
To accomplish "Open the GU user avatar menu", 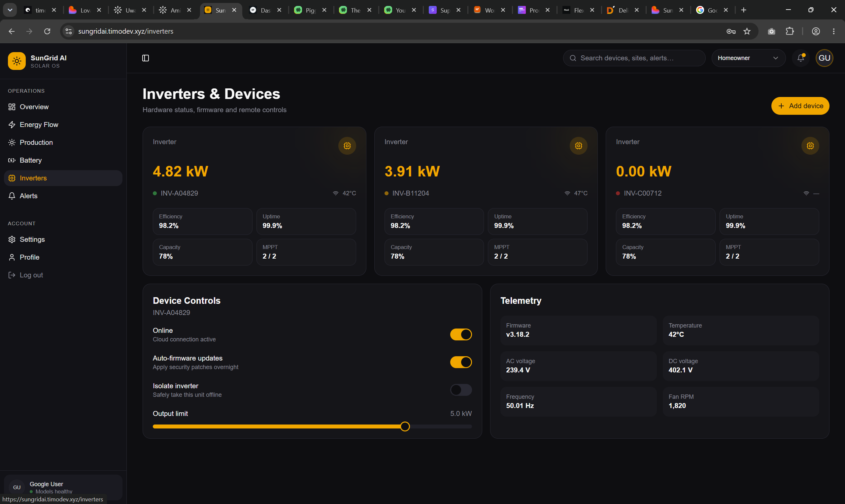I will click(x=824, y=58).
